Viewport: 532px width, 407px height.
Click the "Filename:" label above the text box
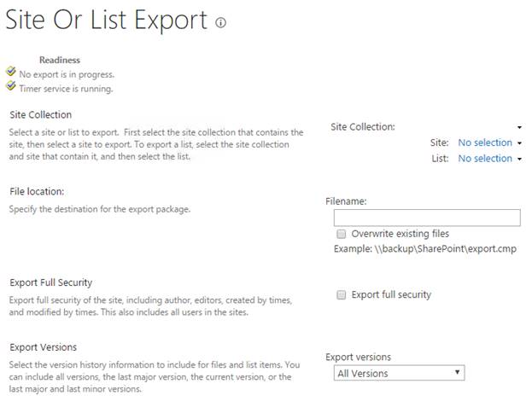(346, 201)
